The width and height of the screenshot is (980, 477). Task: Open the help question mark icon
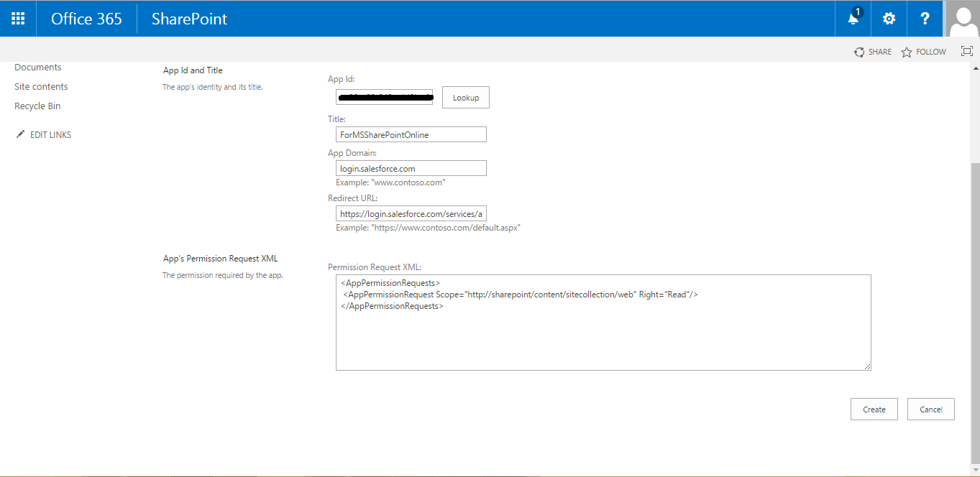pyautogui.click(x=925, y=19)
